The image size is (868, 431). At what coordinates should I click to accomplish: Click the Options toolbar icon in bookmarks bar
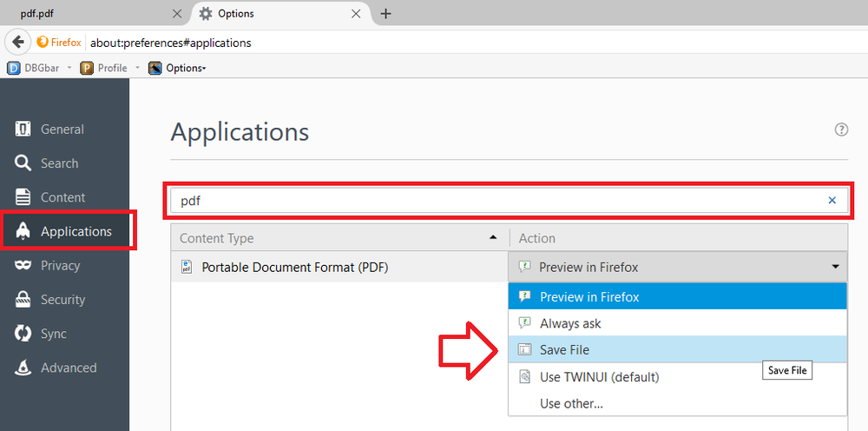pyautogui.click(x=155, y=68)
